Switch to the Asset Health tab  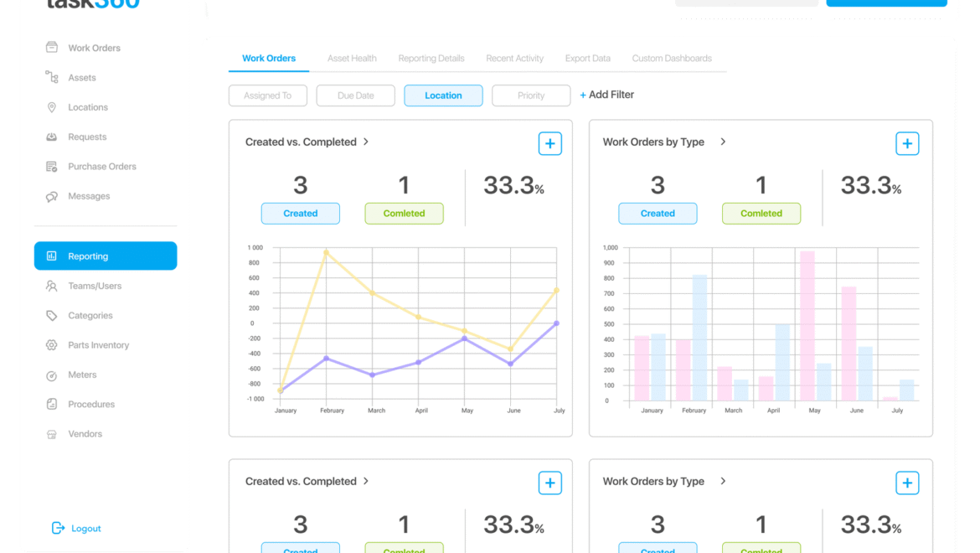tap(352, 59)
